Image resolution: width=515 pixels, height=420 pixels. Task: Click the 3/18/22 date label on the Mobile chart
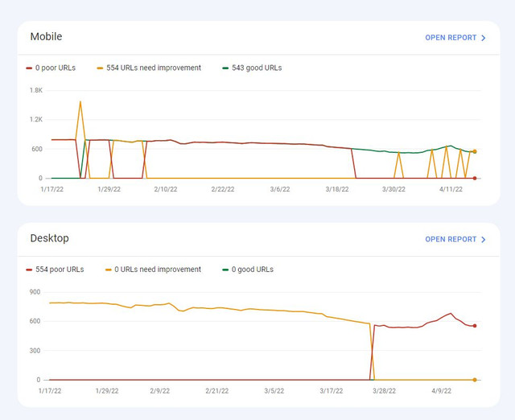[x=337, y=189]
